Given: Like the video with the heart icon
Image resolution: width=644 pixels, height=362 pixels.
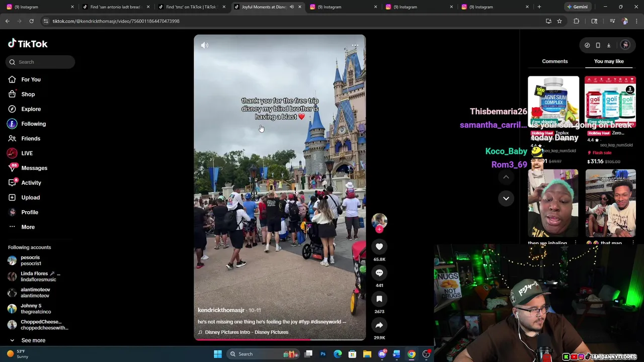Looking at the screenshot, I should click(379, 246).
